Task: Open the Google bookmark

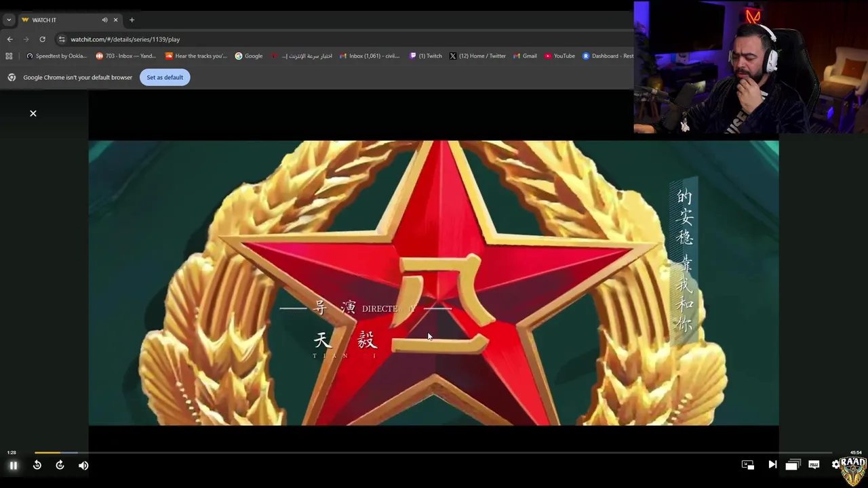Action: [249, 56]
